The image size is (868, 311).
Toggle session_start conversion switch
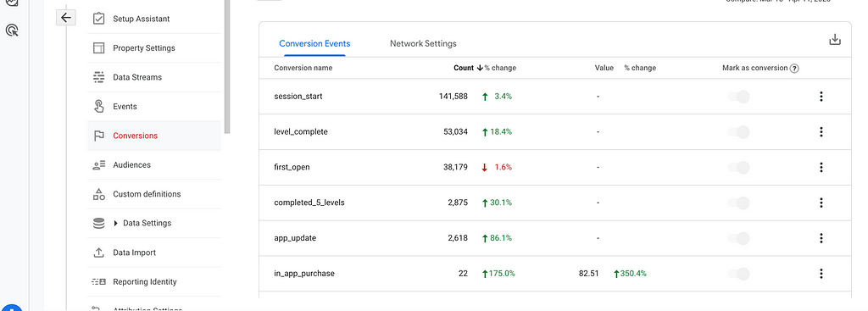(x=738, y=97)
